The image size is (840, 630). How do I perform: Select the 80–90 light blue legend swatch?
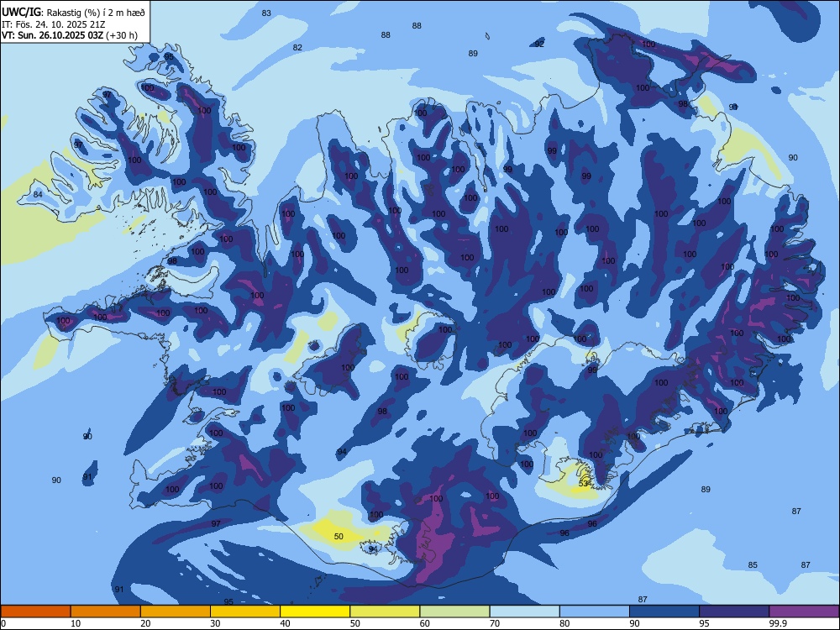(595, 612)
